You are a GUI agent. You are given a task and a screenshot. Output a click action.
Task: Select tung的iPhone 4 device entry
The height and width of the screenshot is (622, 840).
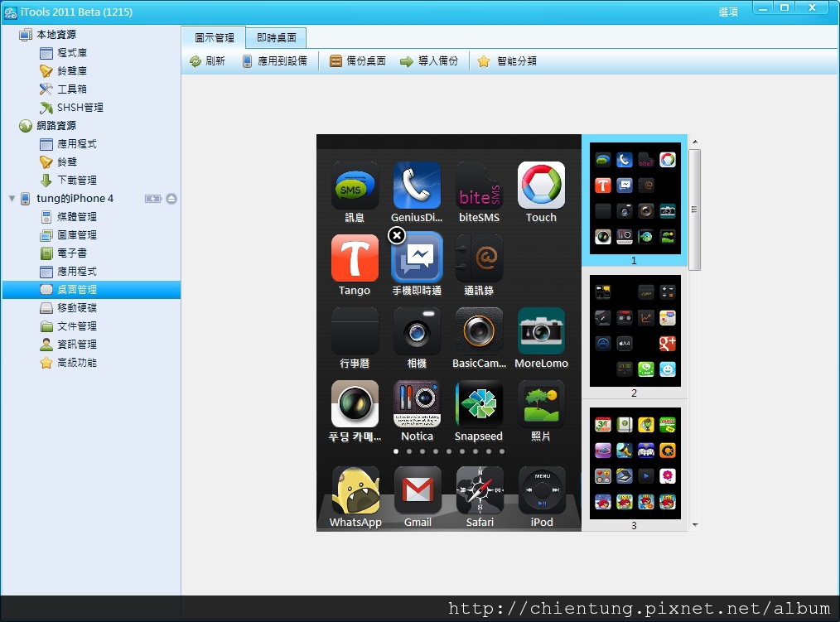click(x=75, y=199)
